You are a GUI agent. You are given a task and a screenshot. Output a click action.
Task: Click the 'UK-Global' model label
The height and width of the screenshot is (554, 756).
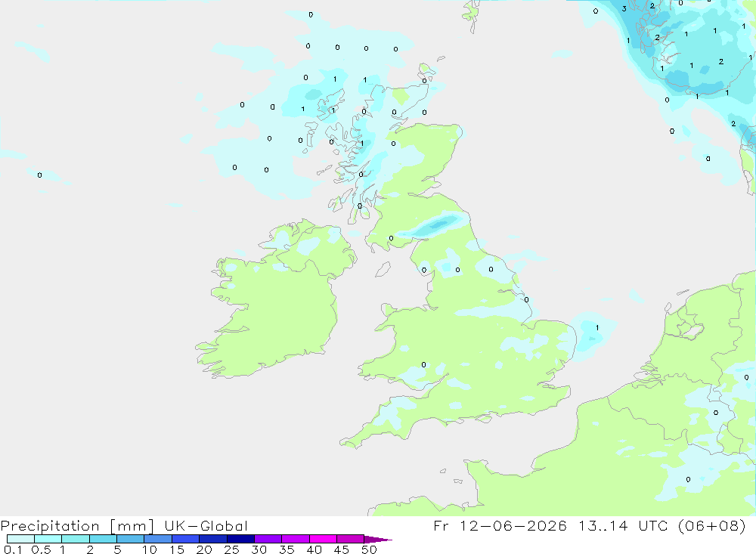206,526
